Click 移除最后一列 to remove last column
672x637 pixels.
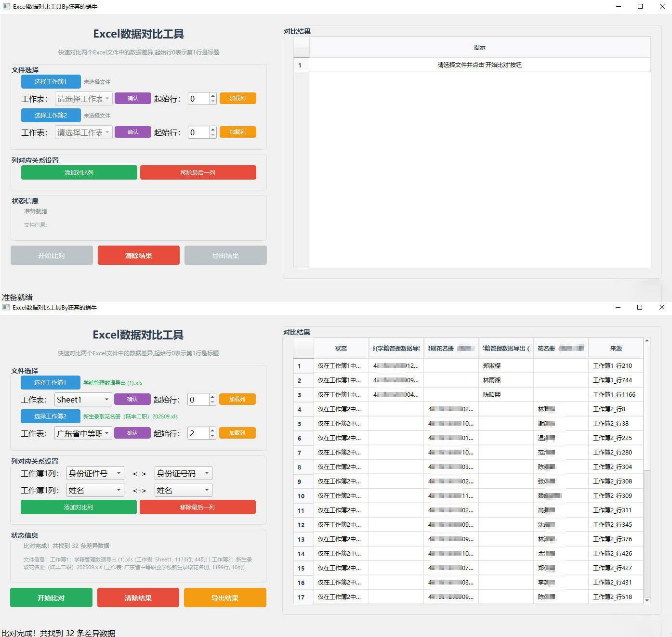[198, 507]
